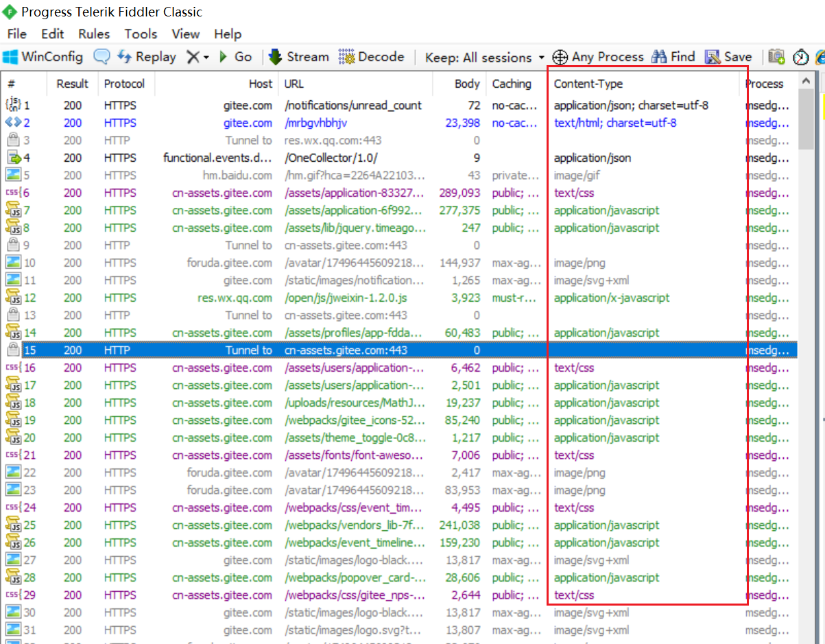Open the File menu
This screenshot has height=644, width=825.
click(16, 34)
